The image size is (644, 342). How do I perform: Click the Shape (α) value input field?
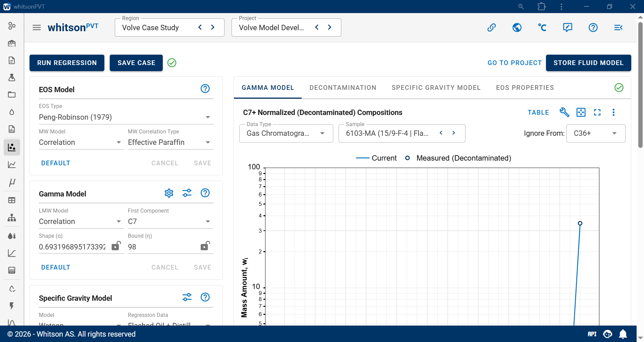click(72, 247)
